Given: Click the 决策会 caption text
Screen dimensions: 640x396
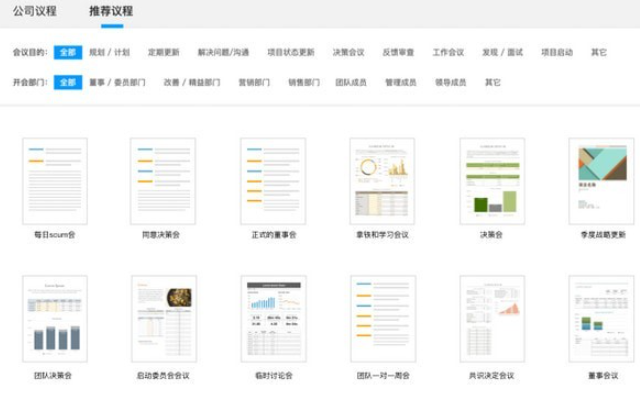Looking at the screenshot, I should click(x=491, y=235).
